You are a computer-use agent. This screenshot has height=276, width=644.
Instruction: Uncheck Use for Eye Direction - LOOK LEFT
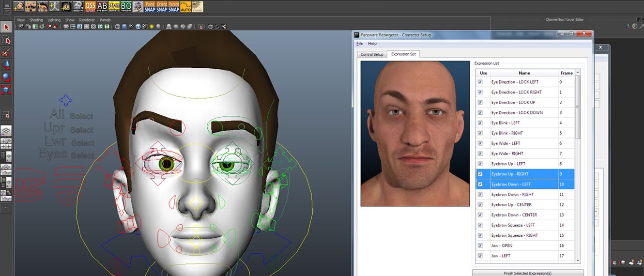480,82
